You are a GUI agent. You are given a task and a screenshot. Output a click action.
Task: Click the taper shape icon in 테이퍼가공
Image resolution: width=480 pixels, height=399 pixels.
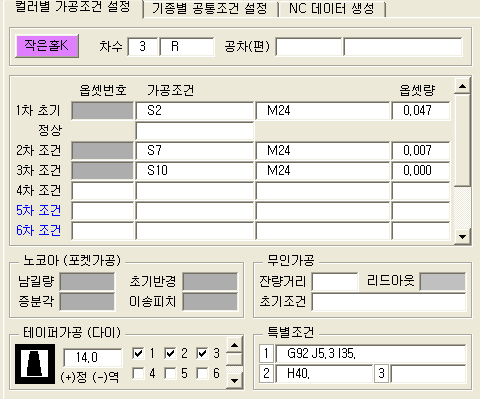(35, 364)
